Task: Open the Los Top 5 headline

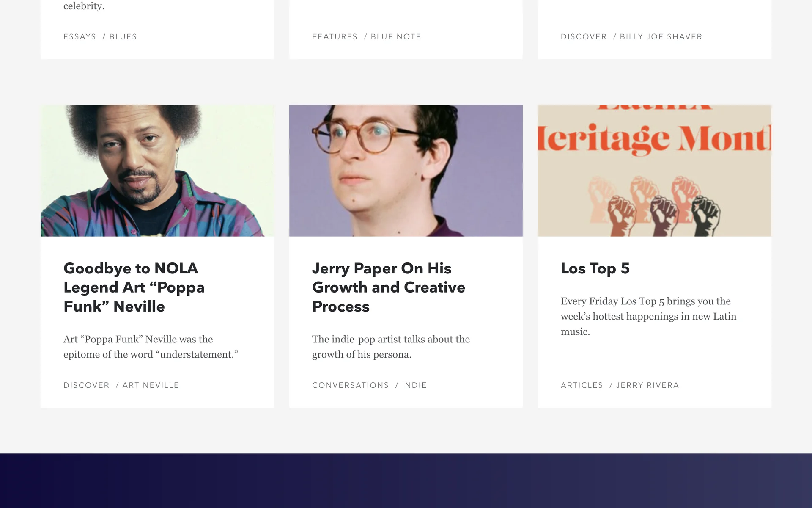Action: (x=595, y=268)
